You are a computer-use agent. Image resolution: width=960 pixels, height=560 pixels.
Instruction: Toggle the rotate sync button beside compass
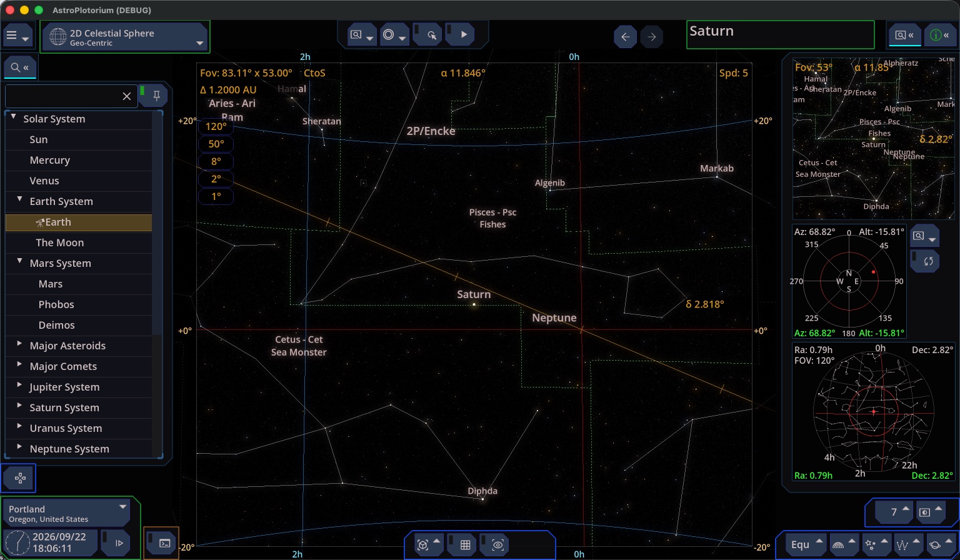pyautogui.click(x=924, y=261)
